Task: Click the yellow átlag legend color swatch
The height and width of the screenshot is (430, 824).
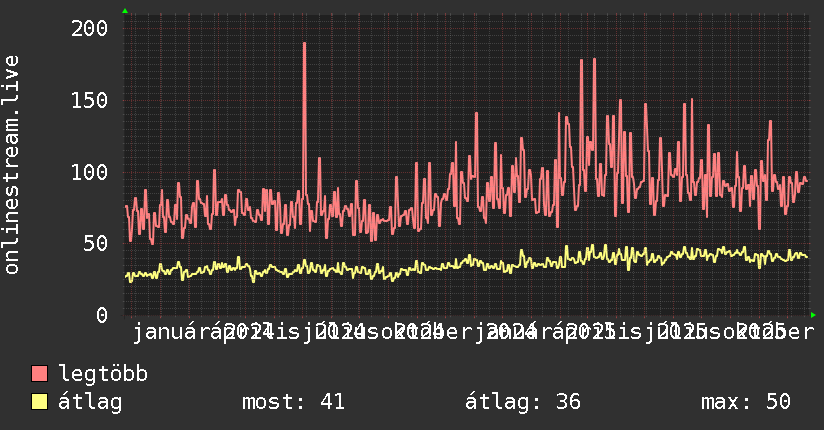Action: coord(39,402)
